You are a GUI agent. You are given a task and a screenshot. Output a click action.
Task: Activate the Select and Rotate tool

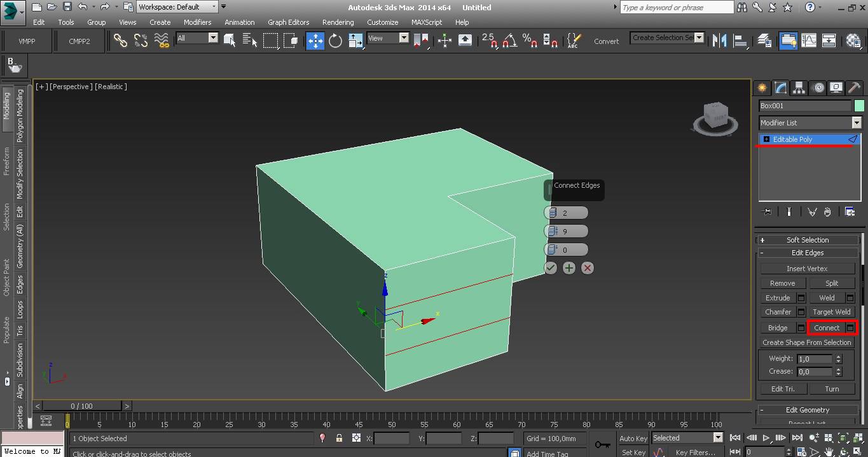click(335, 41)
